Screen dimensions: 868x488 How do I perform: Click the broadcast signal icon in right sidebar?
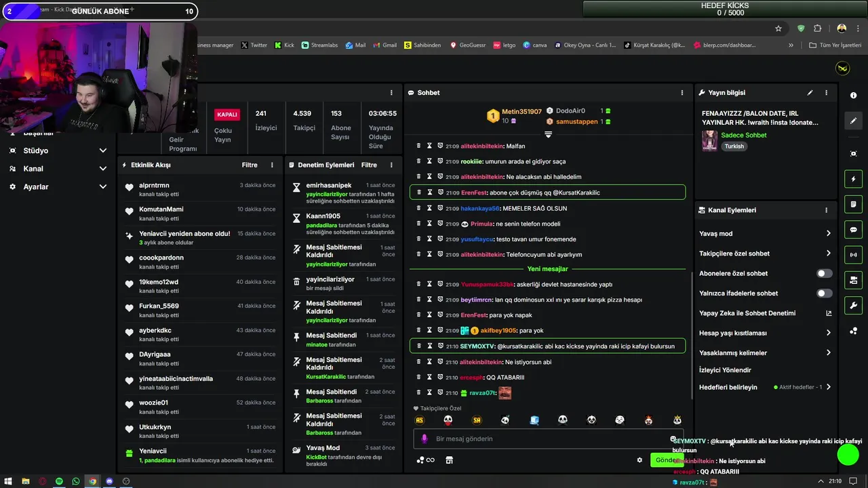point(853,255)
